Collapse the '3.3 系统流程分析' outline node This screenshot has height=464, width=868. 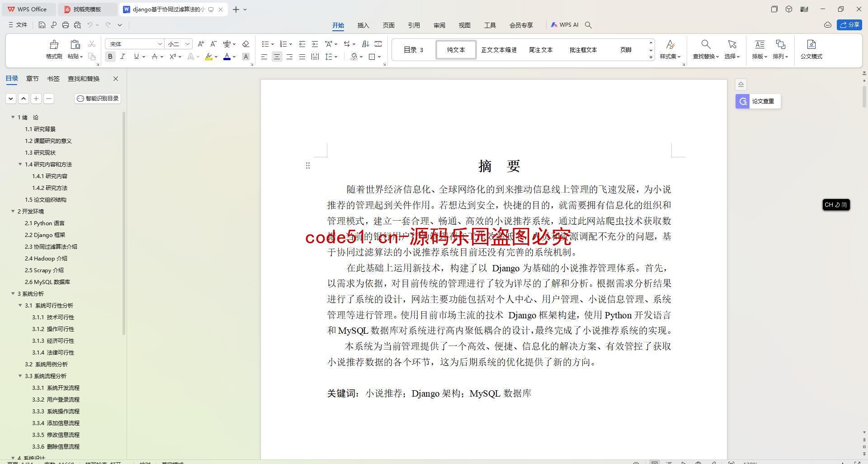(x=20, y=376)
